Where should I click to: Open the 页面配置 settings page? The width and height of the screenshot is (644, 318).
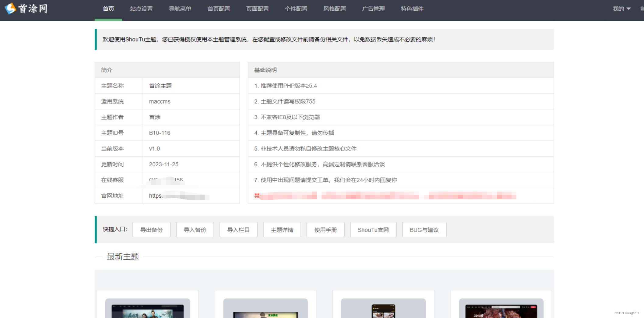click(x=257, y=9)
